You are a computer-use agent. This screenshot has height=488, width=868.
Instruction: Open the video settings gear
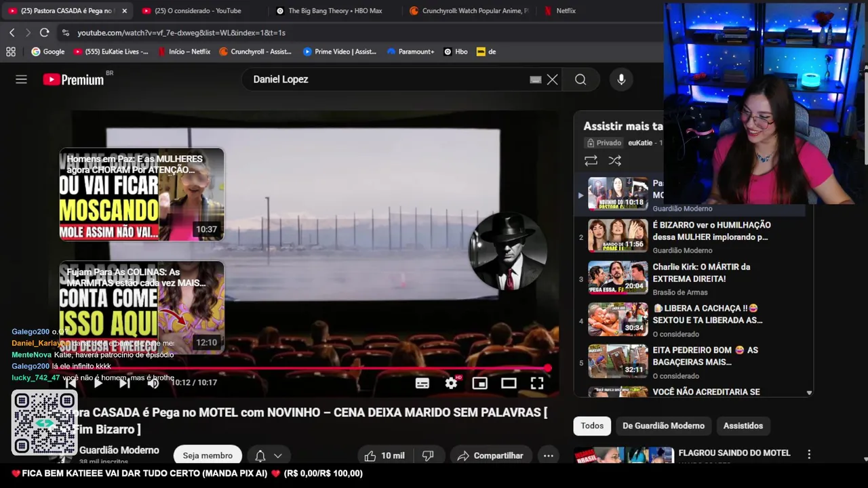point(451,383)
